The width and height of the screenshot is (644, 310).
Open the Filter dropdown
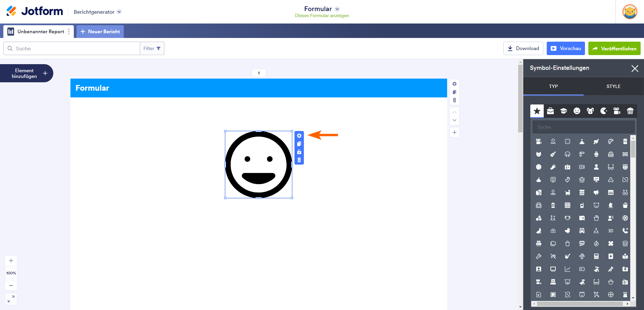point(152,48)
